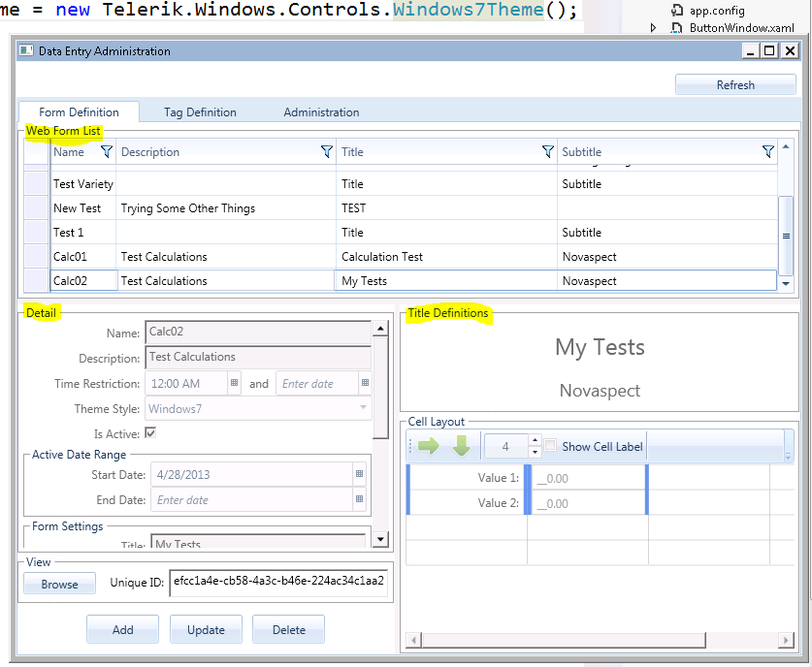Increase the cell count spinner value
Screen dimensions: 812x667
(x=535, y=440)
